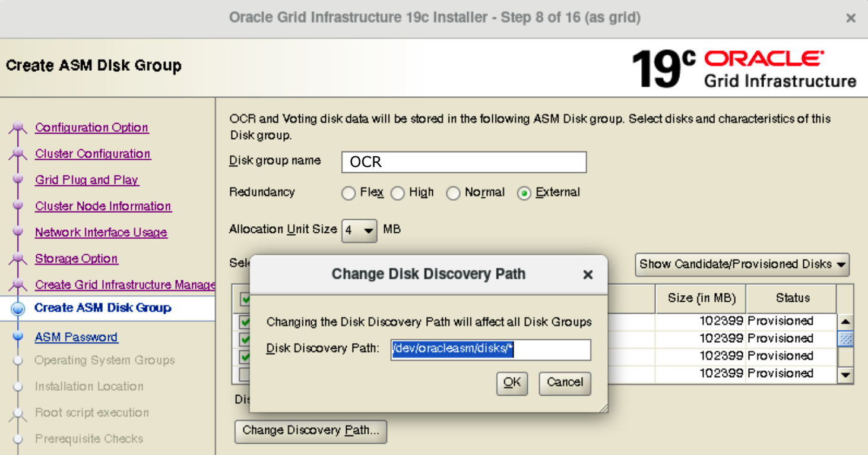
Task: Select Flex redundancy
Action: [x=349, y=194]
